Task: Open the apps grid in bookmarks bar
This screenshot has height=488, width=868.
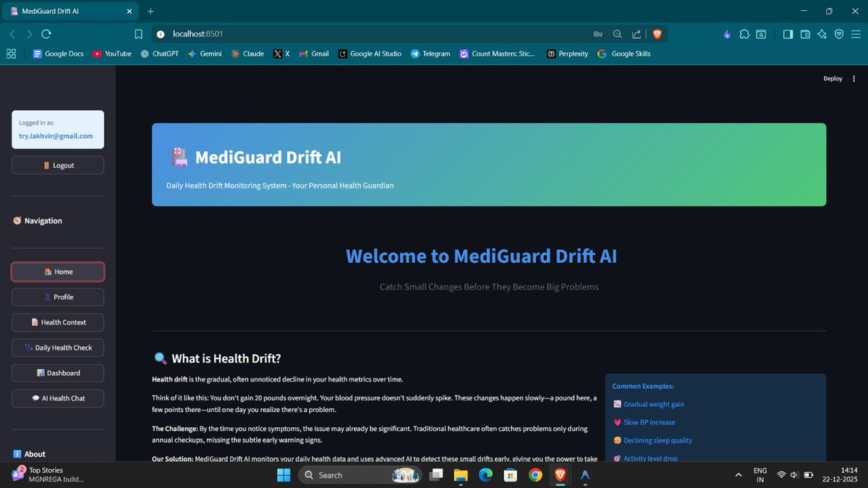Action: (11, 54)
